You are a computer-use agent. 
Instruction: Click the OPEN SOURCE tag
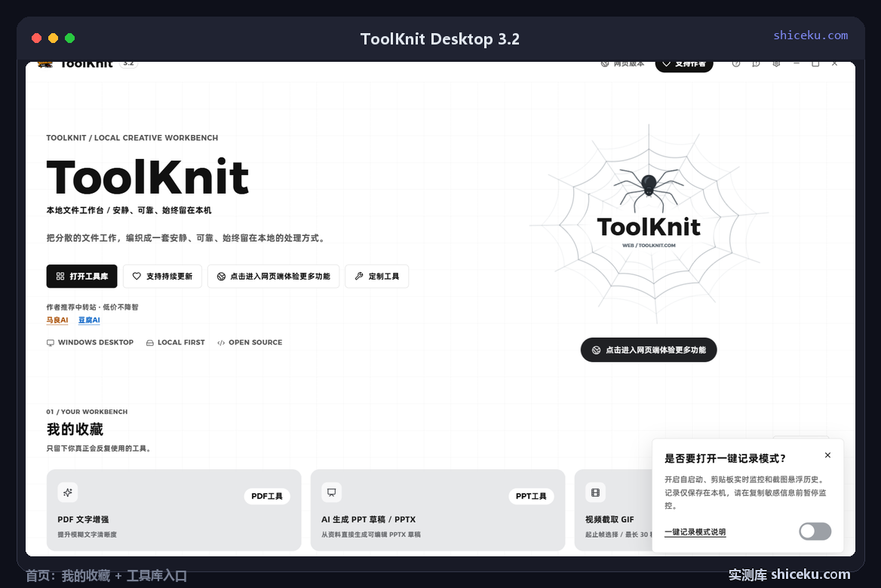click(x=250, y=342)
